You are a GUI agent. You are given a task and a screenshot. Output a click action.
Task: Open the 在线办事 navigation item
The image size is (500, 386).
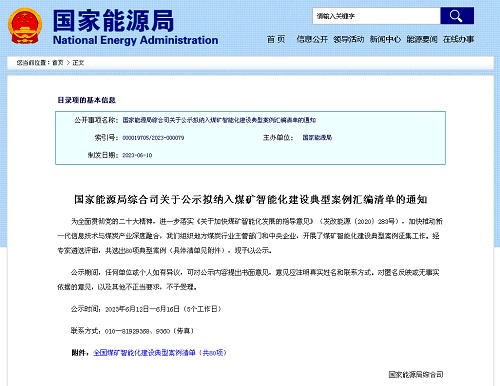458,39
